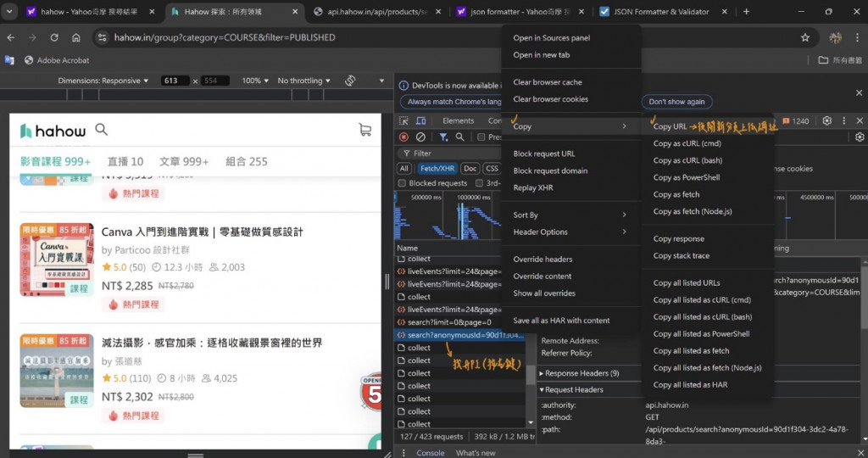The image size is (868, 458).
Task: Choose Block request URL
Action: coord(570,154)
